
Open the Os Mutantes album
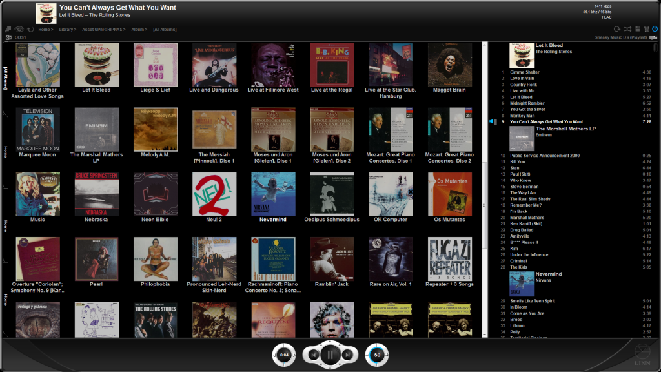[450, 194]
